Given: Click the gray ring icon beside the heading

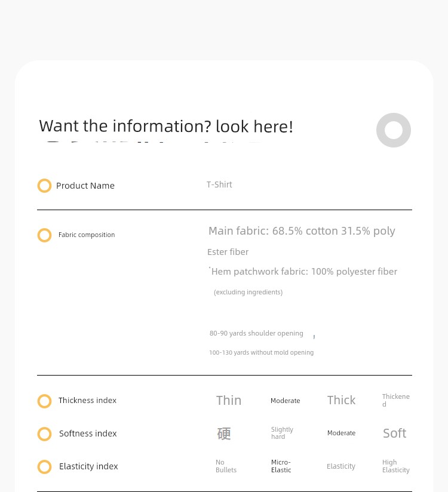Looking at the screenshot, I should 394,130.
